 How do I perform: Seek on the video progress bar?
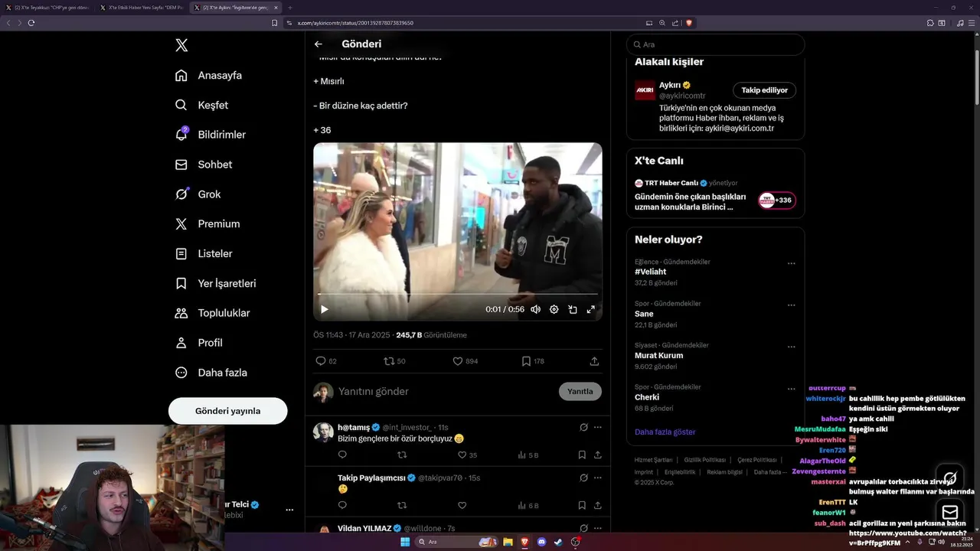pos(457,294)
